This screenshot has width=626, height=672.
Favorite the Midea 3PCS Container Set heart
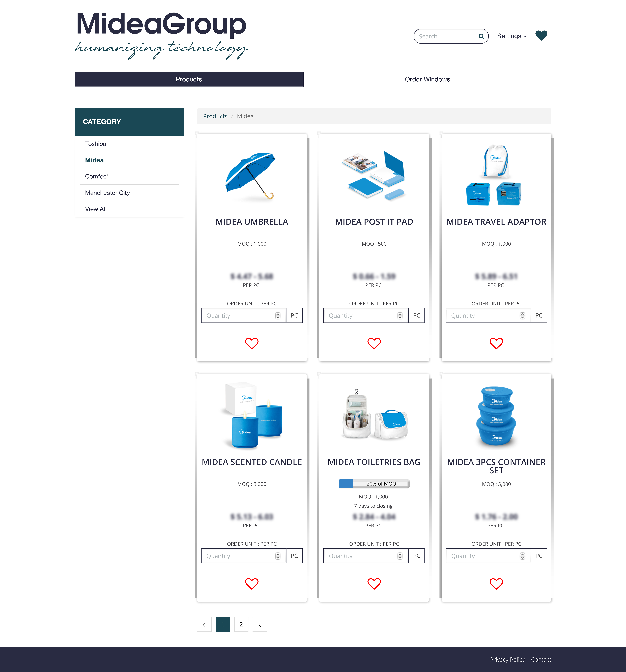[496, 584]
